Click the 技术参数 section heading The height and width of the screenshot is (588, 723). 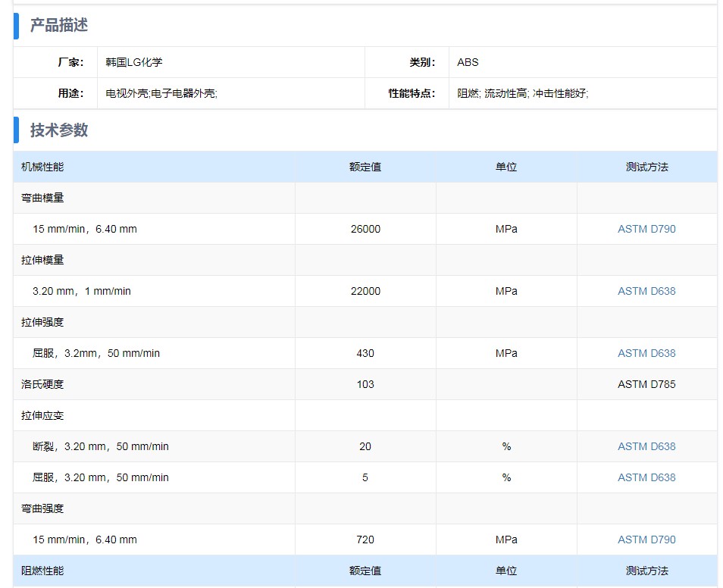coord(59,130)
